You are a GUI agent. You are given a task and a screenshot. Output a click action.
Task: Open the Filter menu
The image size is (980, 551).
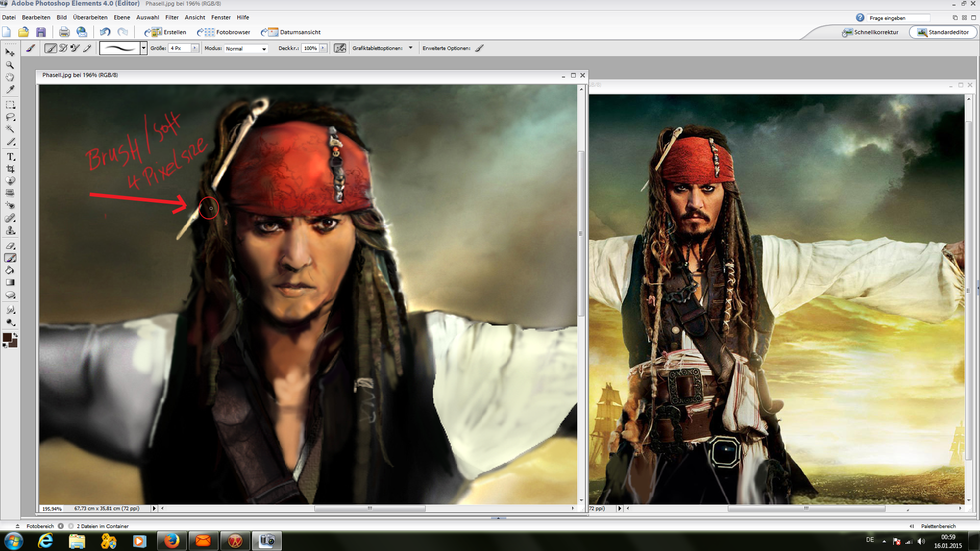click(172, 17)
